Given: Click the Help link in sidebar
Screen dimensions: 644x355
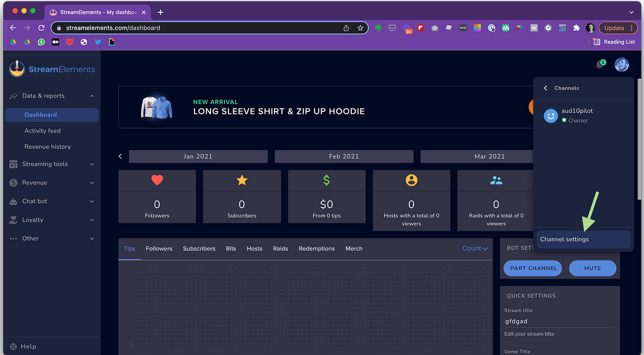Looking at the screenshot, I should click(x=28, y=346).
